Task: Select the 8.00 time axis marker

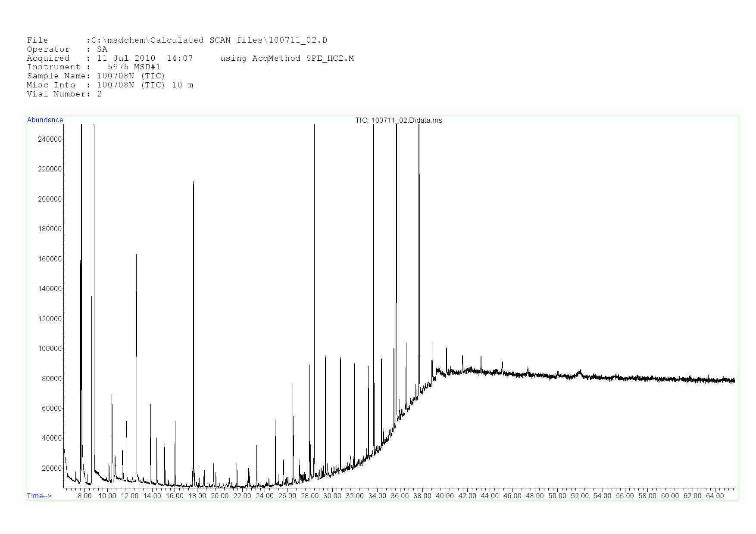Action: (x=84, y=496)
